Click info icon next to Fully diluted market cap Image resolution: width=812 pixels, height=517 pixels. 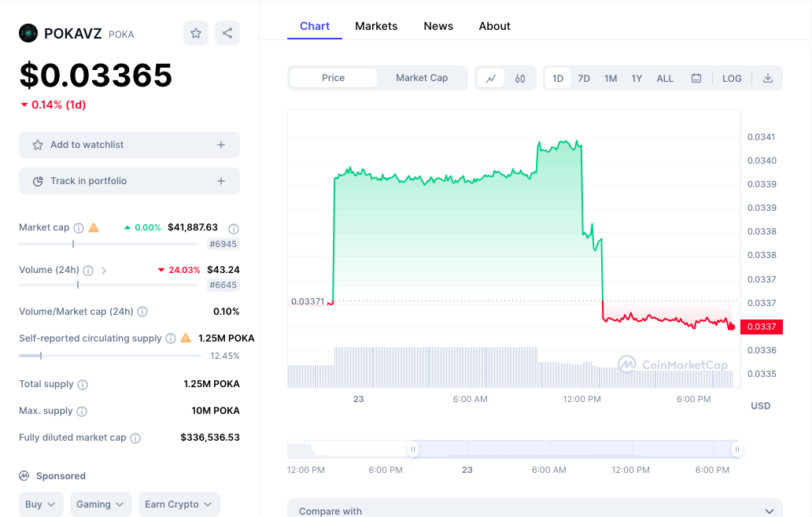click(x=135, y=438)
